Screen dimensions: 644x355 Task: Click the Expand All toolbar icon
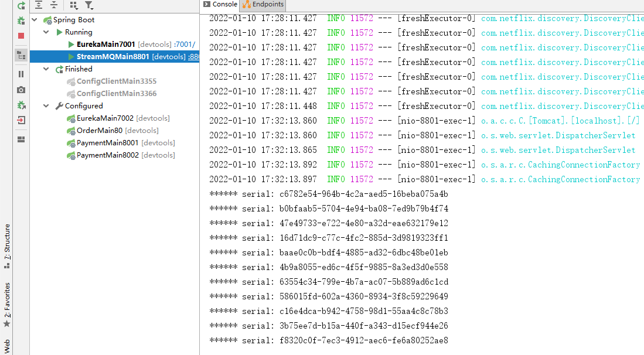coord(39,5)
